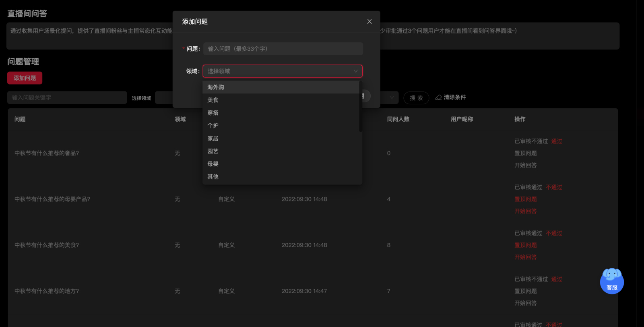Select 海外购 from the domain list
Screen dimensions: 644x327
[x=281, y=87]
